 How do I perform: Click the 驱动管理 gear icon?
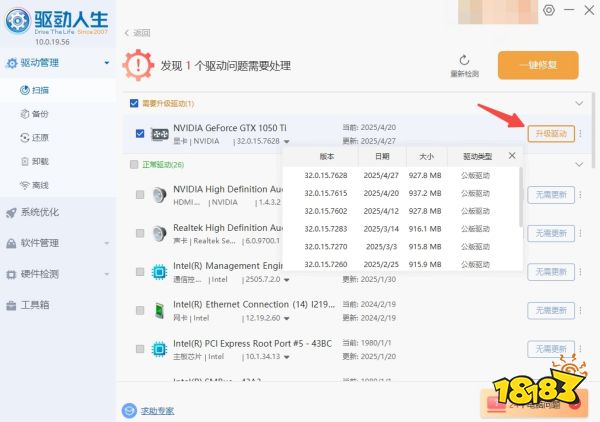(x=12, y=63)
